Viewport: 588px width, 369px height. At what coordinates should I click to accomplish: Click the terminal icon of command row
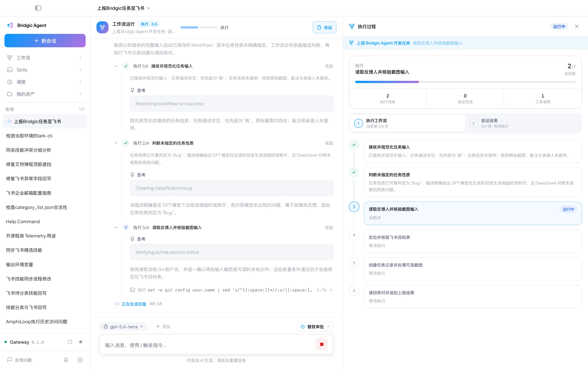[133, 290]
